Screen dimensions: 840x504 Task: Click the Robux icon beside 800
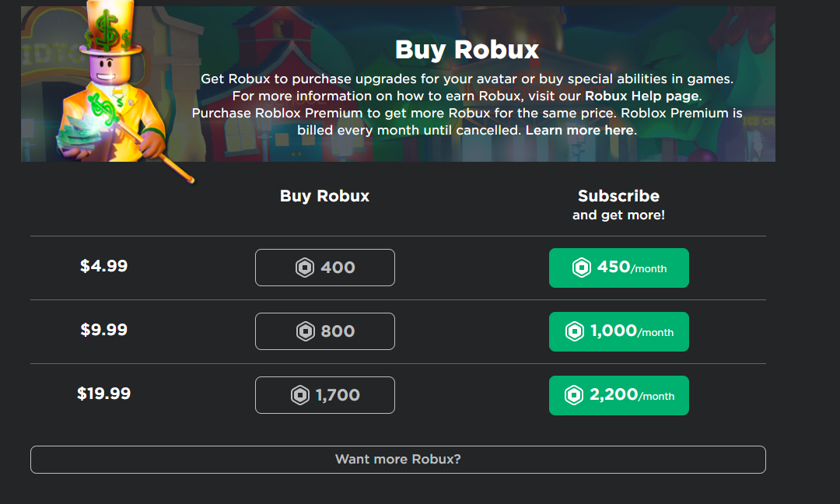pos(306,331)
